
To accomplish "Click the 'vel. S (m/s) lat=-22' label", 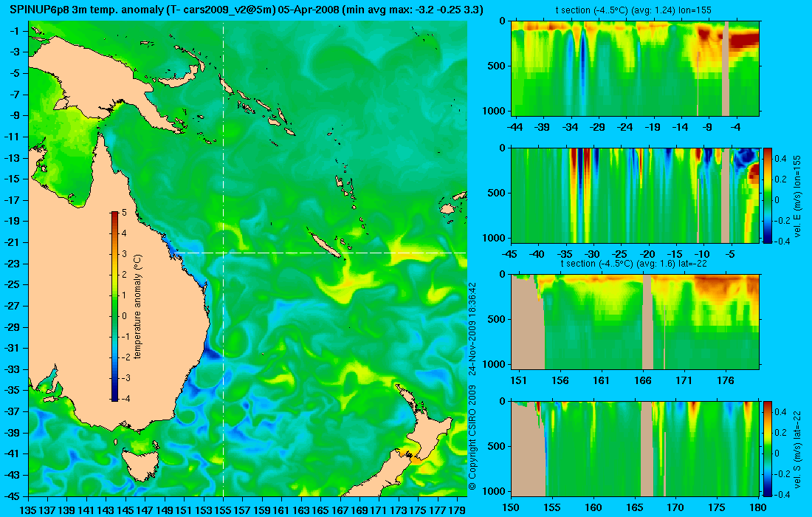I will coord(797,448).
